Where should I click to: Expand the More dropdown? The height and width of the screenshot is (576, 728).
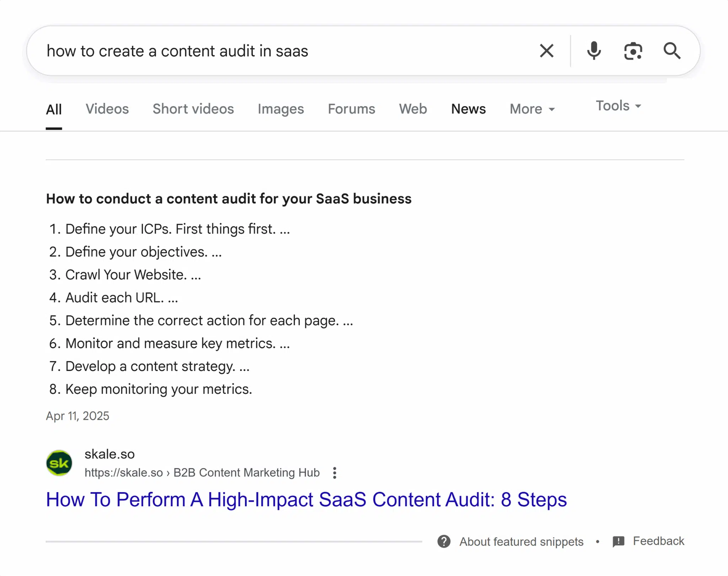tap(532, 109)
